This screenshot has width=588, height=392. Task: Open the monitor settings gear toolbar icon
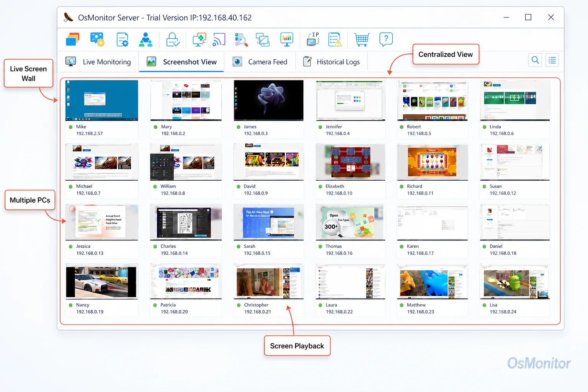pyautogui.click(x=97, y=39)
